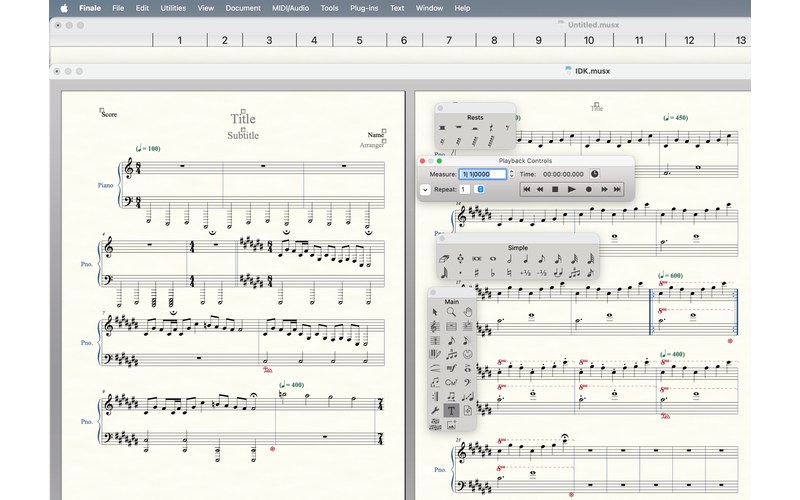Open the MIDI/Audio menu

point(290,8)
